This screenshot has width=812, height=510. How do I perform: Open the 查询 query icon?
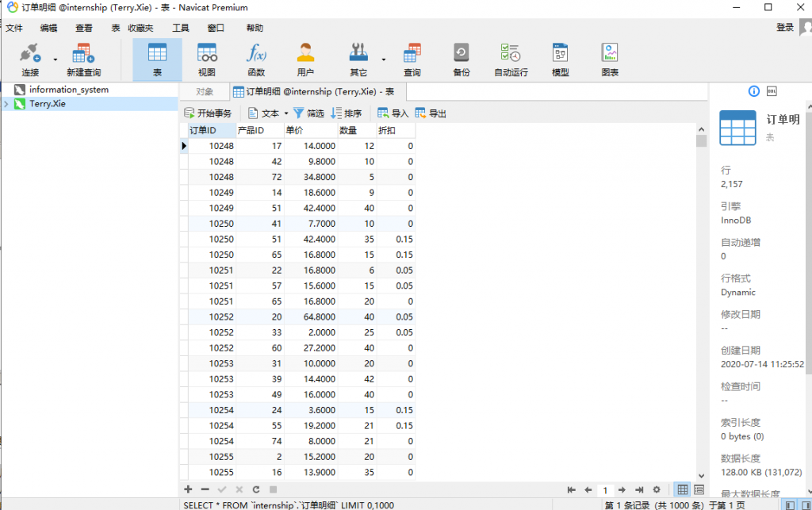click(412, 60)
